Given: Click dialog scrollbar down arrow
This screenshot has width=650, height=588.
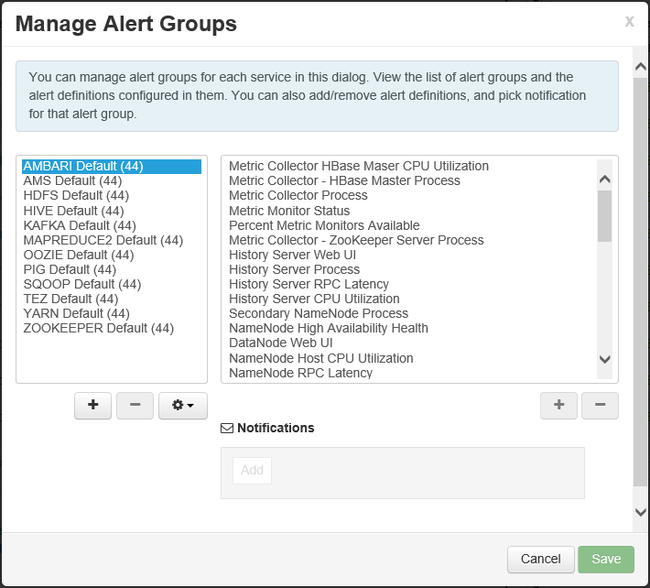Looking at the screenshot, I should pos(641,511).
